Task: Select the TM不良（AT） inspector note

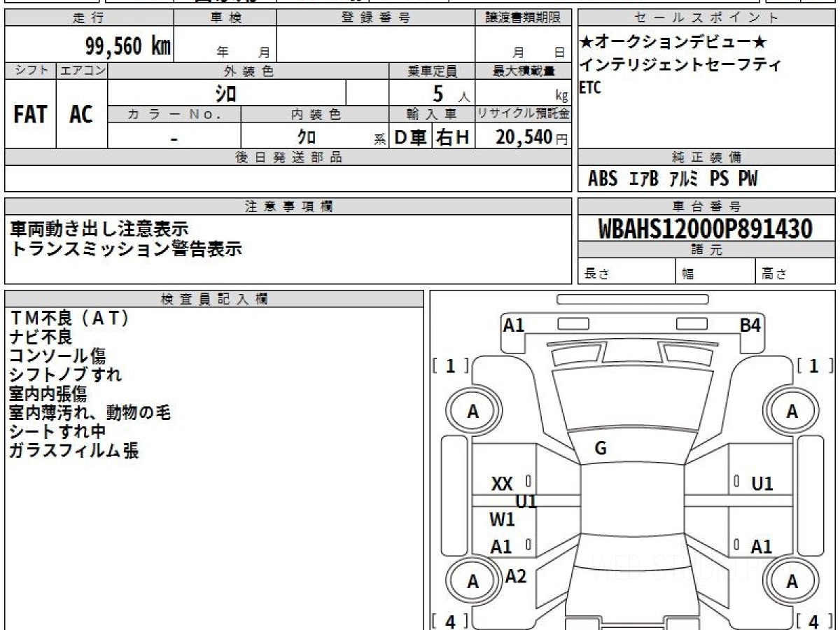Action: pyautogui.click(x=69, y=318)
